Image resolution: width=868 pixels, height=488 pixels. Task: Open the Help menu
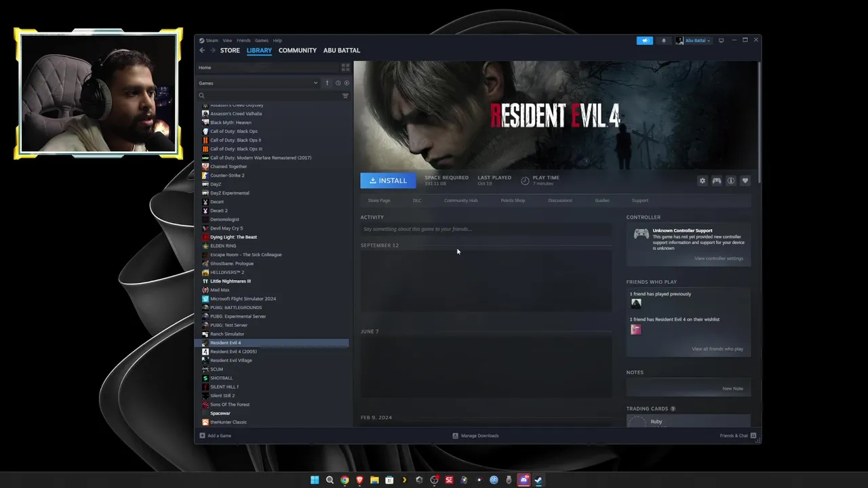[277, 41]
